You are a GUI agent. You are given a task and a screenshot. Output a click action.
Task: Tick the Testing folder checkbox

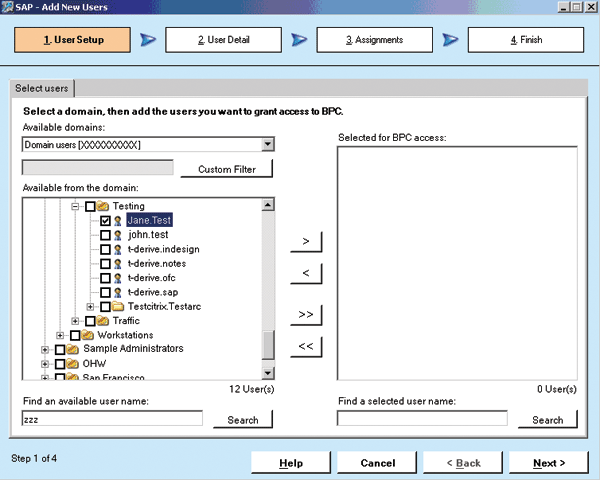pyautogui.click(x=90, y=206)
